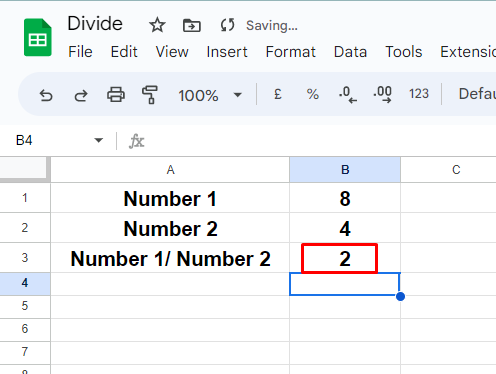Select column C header
The width and height of the screenshot is (496, 374).
(x=448, y=170)
